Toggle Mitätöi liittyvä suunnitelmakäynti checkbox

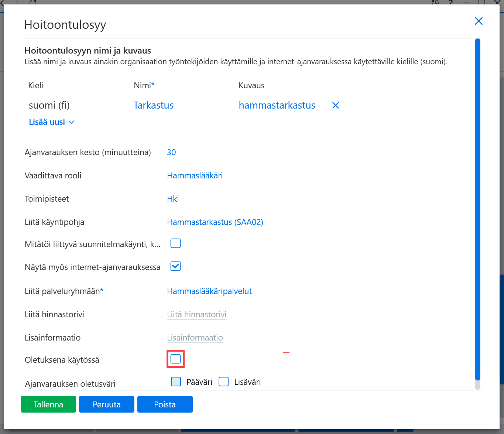[175, 243]
